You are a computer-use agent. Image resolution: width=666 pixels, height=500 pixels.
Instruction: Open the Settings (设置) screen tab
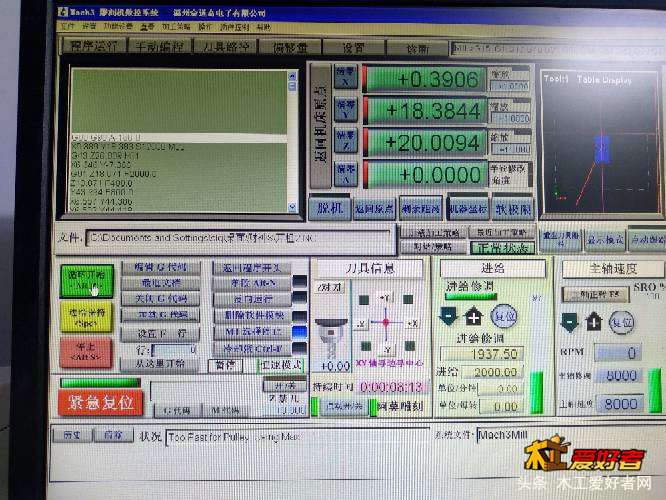click(352, 47)
